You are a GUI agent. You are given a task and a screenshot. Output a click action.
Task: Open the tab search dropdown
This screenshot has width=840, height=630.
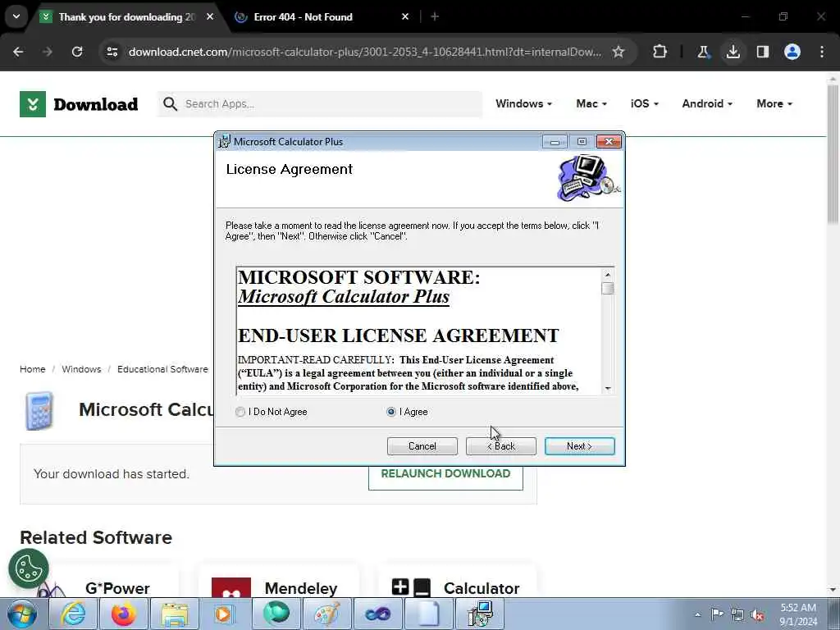point(16,16)
